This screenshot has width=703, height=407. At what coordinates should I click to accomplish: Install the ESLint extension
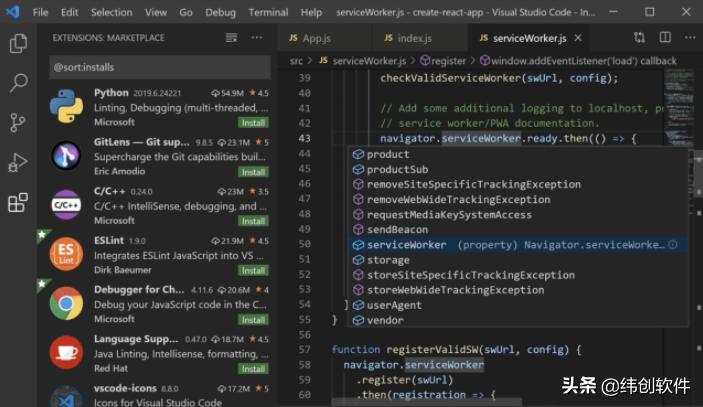coord(253,270)
